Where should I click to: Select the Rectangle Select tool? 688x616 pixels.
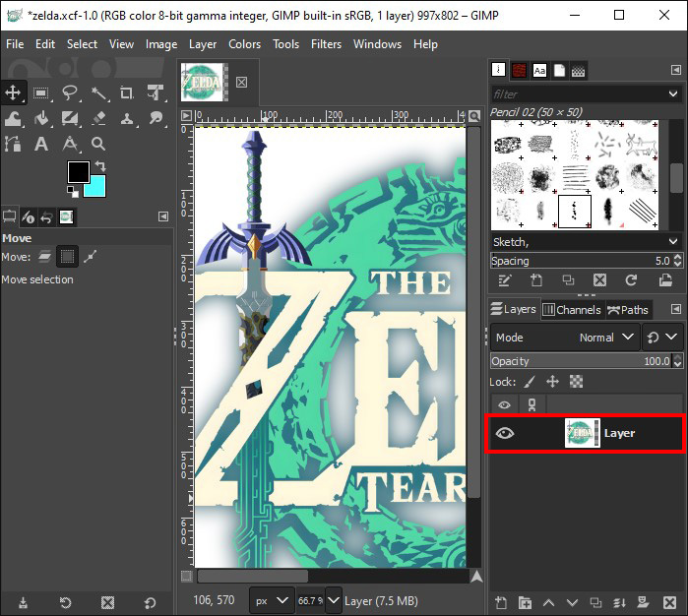pos(41,93)
